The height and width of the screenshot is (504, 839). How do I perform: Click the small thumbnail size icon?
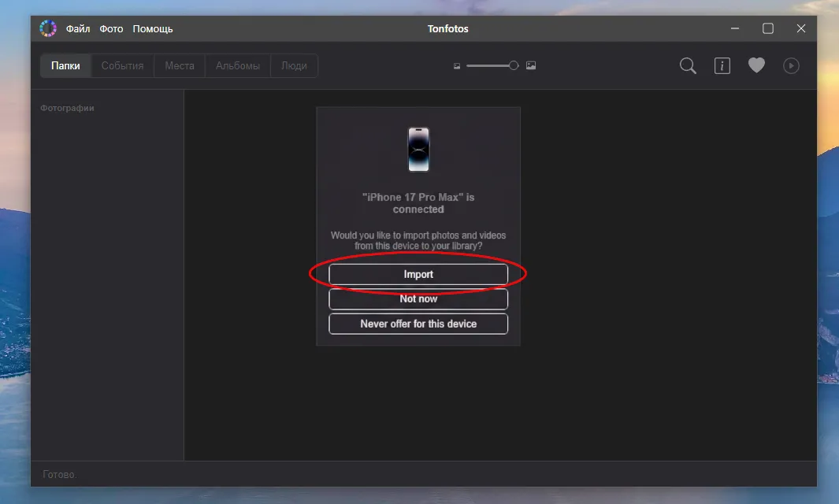[x=457, y=66]
